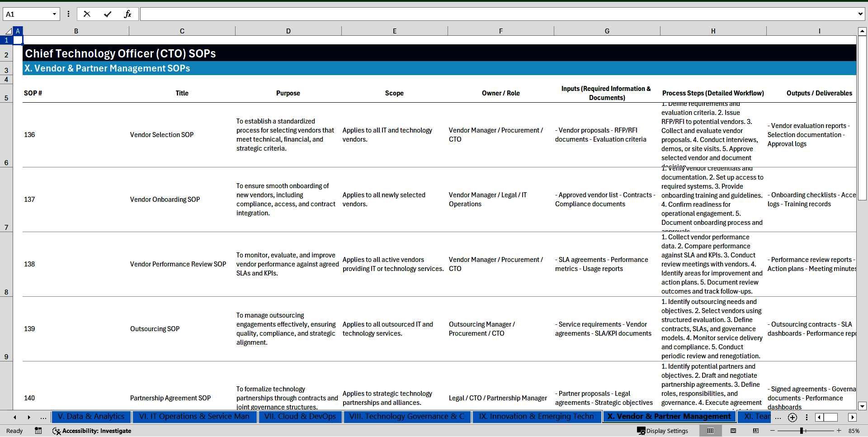Click the zoom slider handle
The height and width of the screenshot is (437, 868).
point(802,431)
